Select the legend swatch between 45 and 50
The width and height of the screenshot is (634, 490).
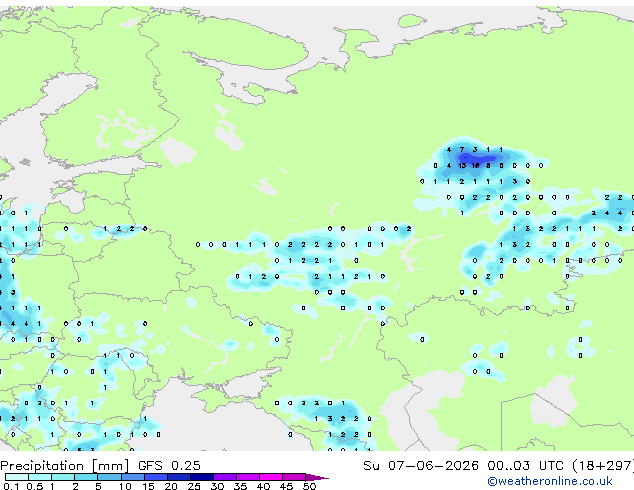[294, 477]
